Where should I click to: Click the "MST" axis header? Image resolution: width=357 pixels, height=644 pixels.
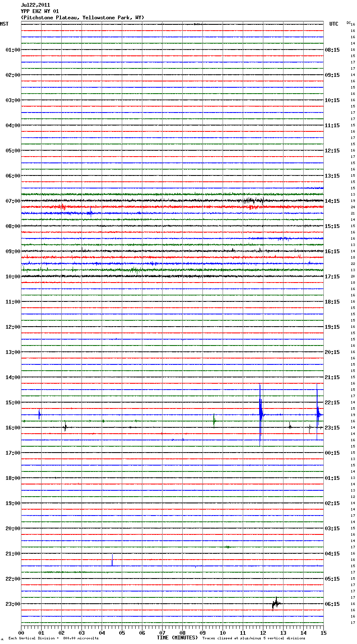(x=4, y=24)
